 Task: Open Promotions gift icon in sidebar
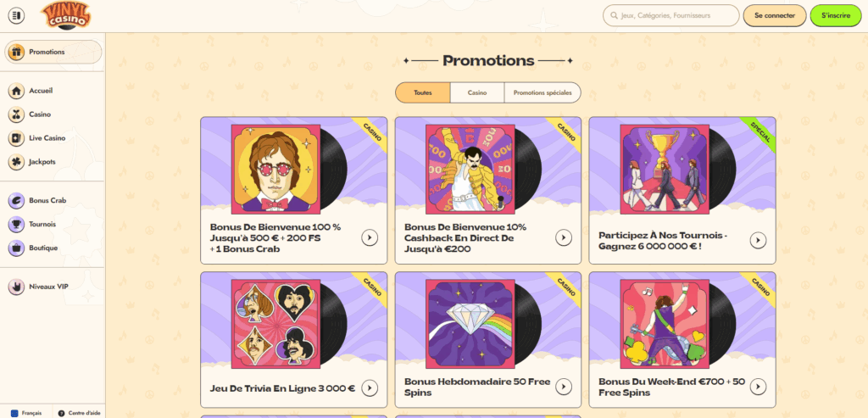(17, 52)
